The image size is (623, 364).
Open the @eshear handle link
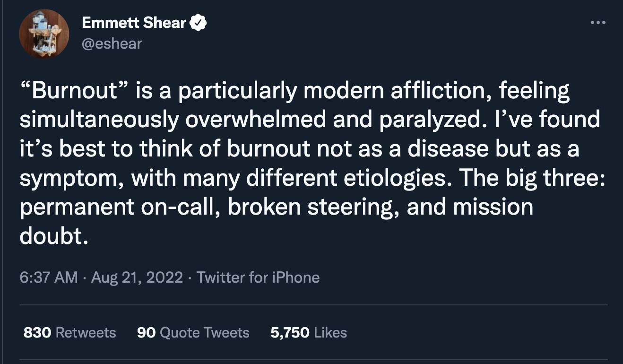point(112,44)
